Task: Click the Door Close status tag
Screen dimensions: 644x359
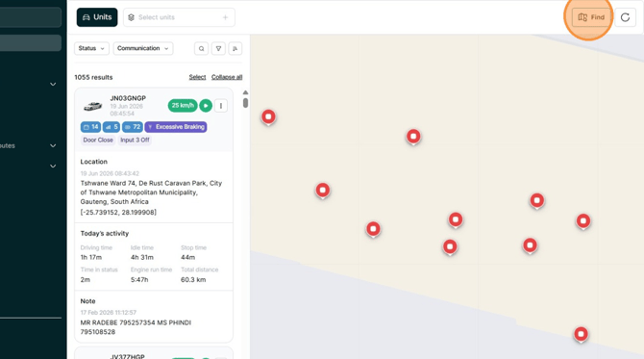Action: click(x=98, y=140)
